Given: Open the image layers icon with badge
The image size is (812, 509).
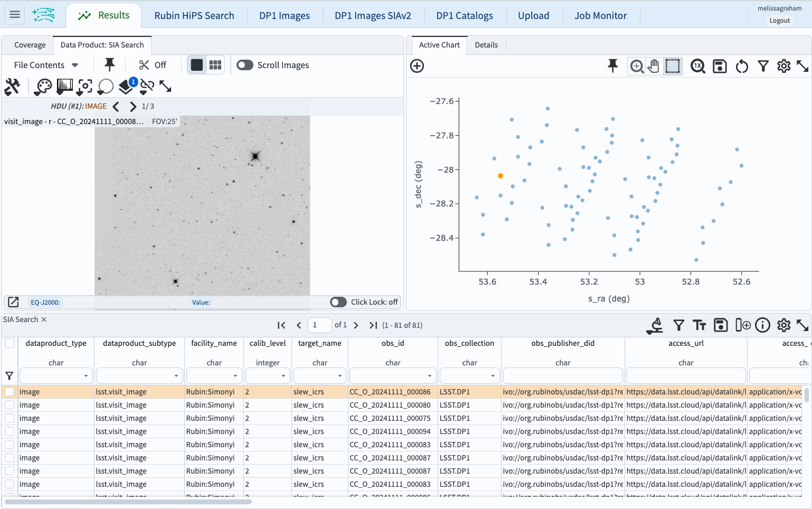Looking at the screenshot, I should pyautogui.click(x=127, y=86).
